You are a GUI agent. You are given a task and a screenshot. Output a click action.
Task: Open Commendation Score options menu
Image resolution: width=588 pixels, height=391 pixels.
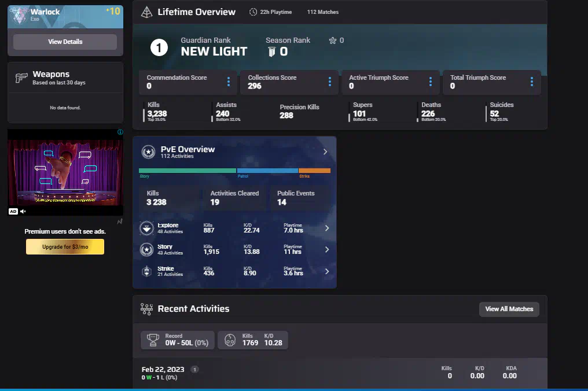coord(229,82)
